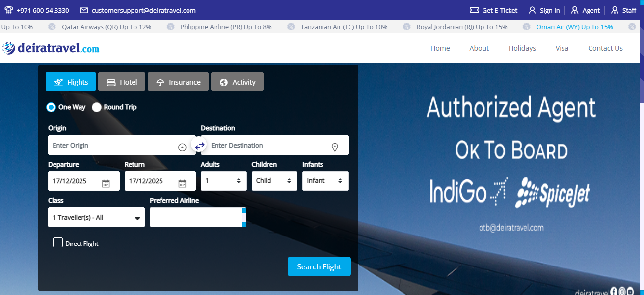Open the Holidays navigation link
Viewport: 644px width, 295px height.
pyautogui.click(x=522, y=48)
